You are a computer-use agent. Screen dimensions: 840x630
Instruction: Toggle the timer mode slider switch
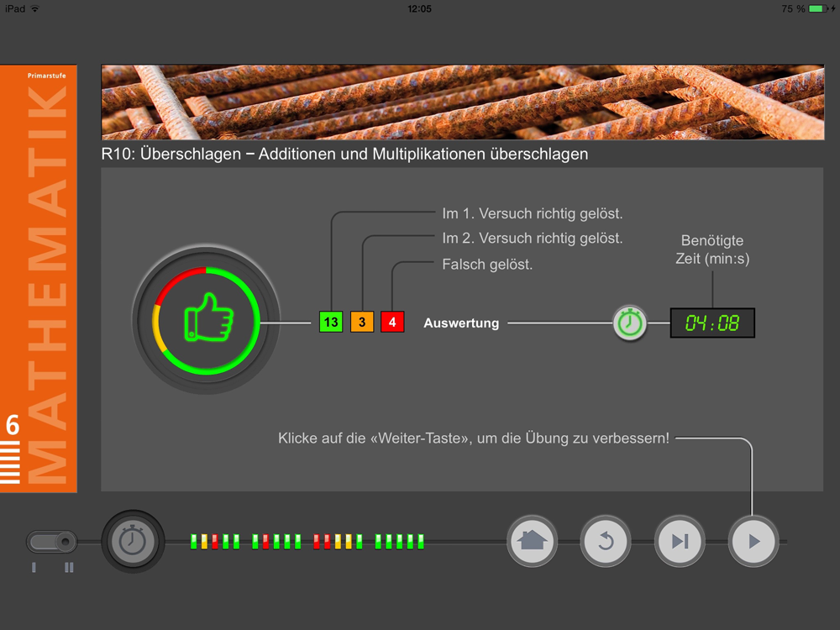click(x=52, y=542)
